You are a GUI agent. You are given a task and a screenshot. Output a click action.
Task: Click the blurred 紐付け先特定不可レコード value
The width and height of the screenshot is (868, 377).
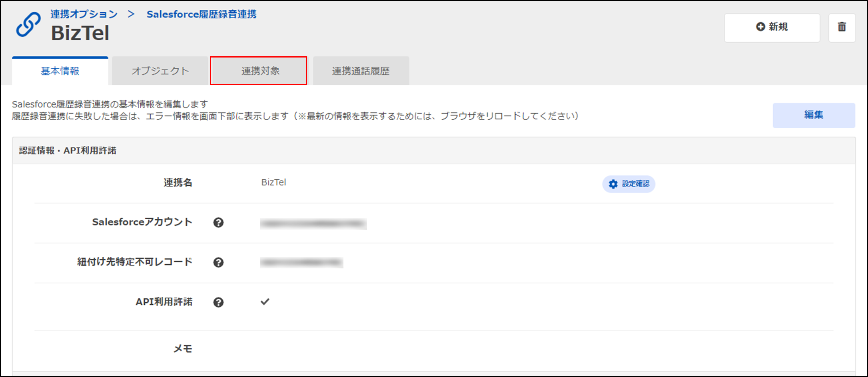pyautogui.click(x=301, y=262)
